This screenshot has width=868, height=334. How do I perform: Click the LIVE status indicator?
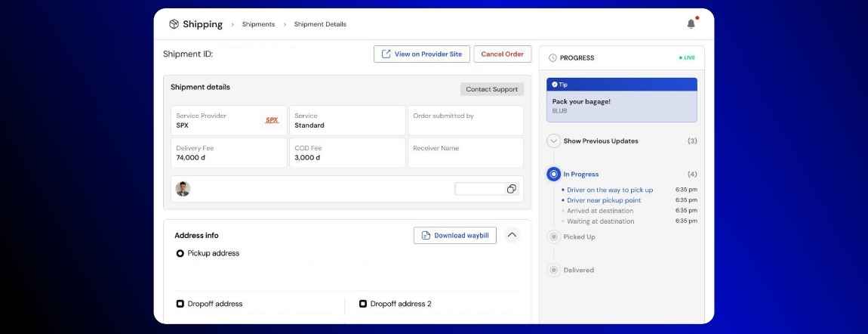(x=687, y=57)
